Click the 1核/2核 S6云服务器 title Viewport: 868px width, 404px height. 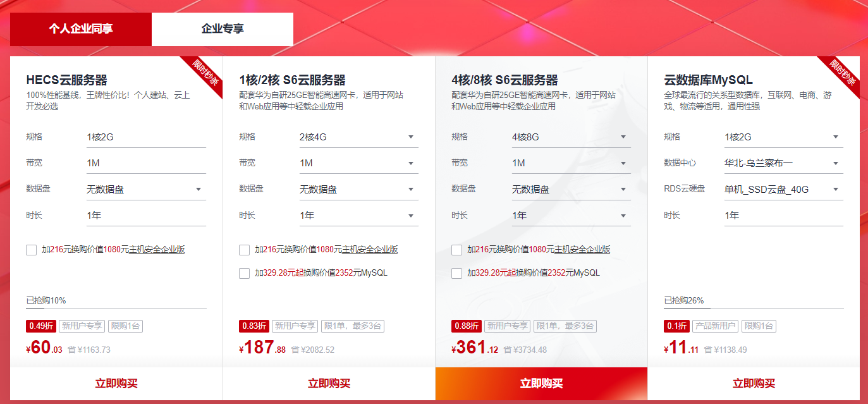292,80
